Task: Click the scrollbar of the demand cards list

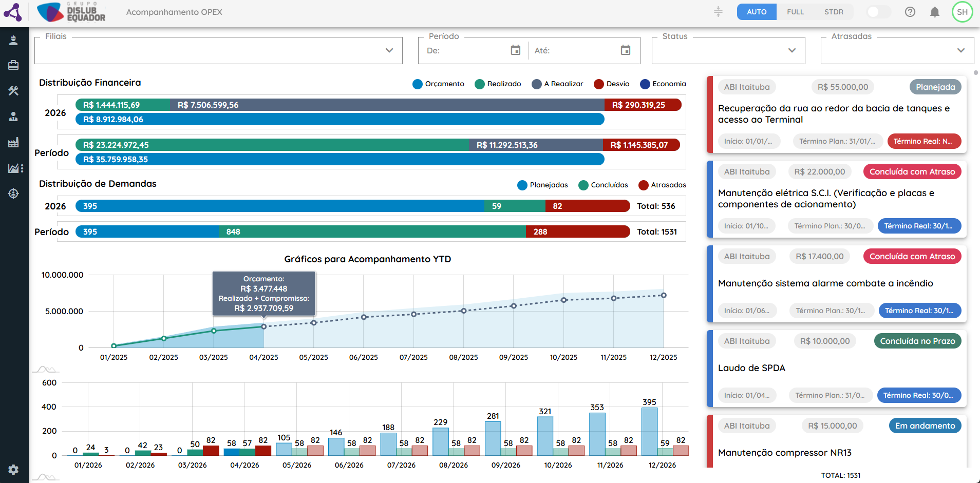Action: pos(975,72)
